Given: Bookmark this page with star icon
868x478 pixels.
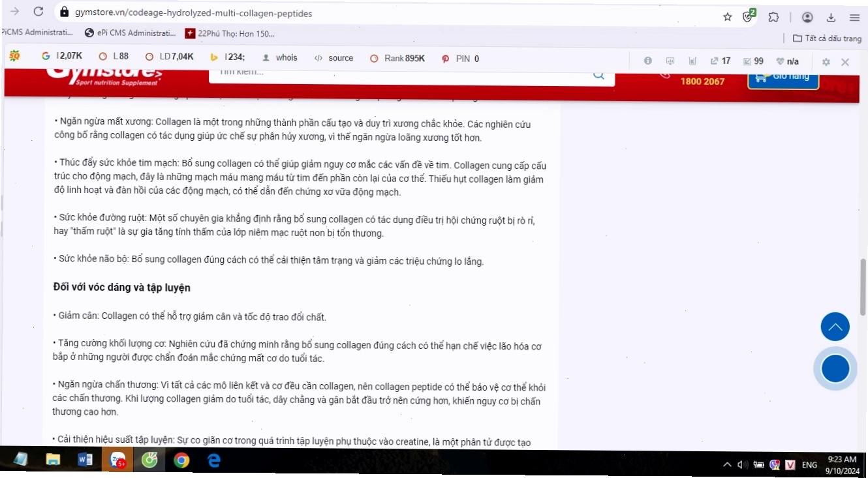Looking at the screenshot, I should point(728,17).
